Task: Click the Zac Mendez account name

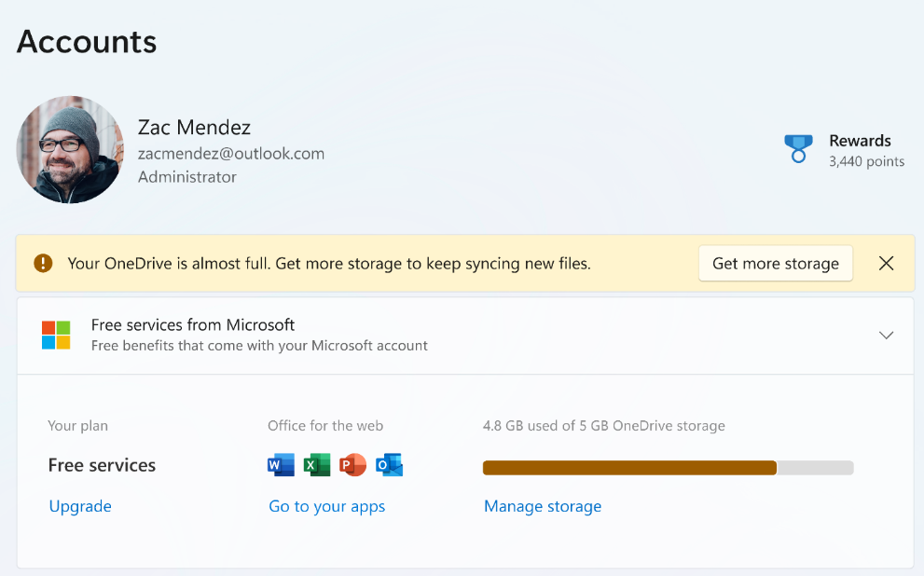Action: [x=194, y=127]
